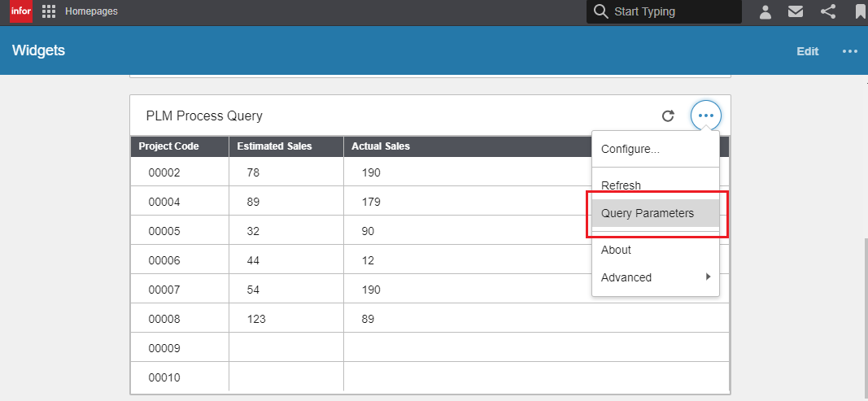Click the bookmark icon in top bar
The width and height of the screenshot is (868, 401).
tap(860, 11)
